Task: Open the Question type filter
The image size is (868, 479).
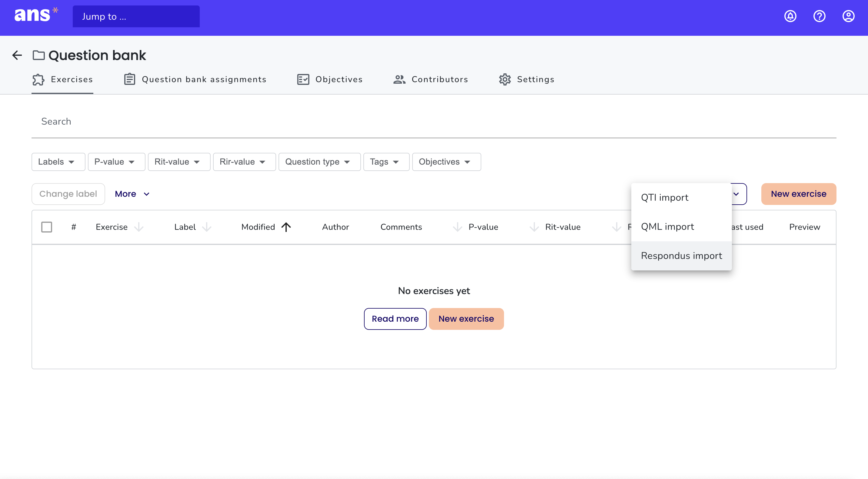Action: [x=319, y=162]
